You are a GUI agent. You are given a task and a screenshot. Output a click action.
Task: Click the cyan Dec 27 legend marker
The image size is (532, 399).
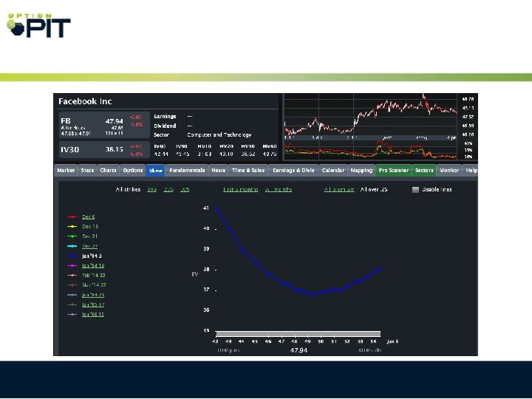pos(72,246)
